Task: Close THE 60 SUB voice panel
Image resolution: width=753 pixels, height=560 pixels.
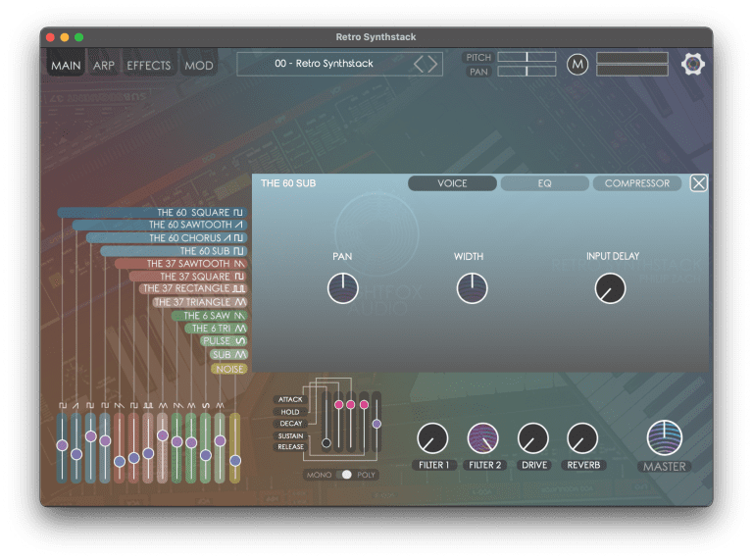Action: (698, 183)
